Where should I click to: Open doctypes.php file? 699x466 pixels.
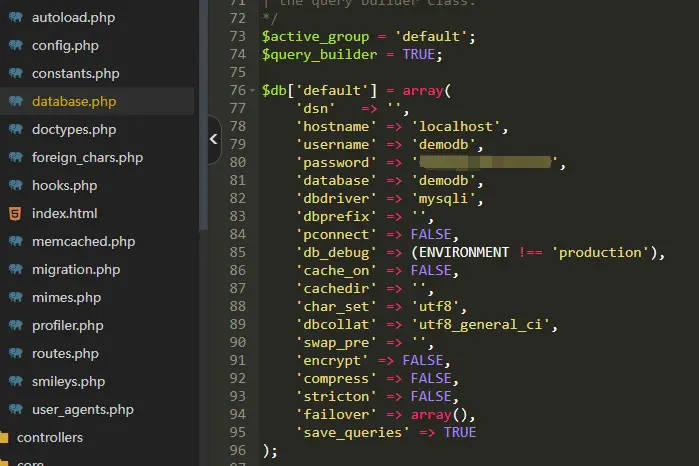pos(74,129)
